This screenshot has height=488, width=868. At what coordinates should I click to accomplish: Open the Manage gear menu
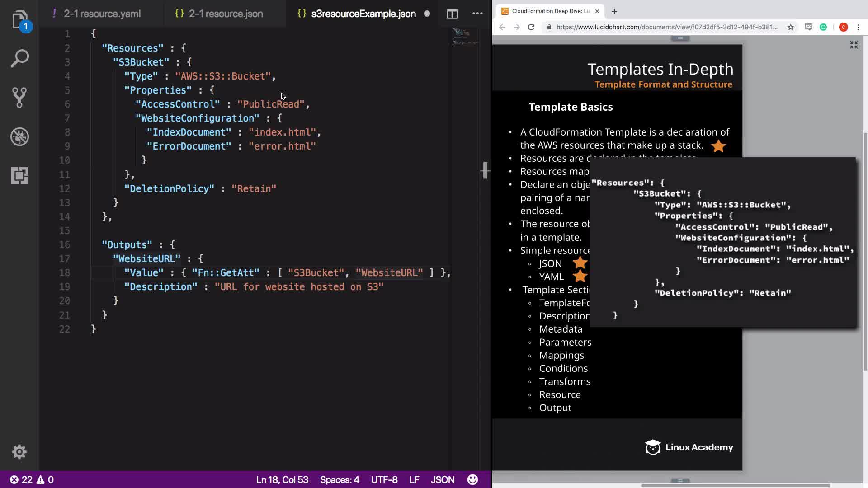[x=19, y=452]
